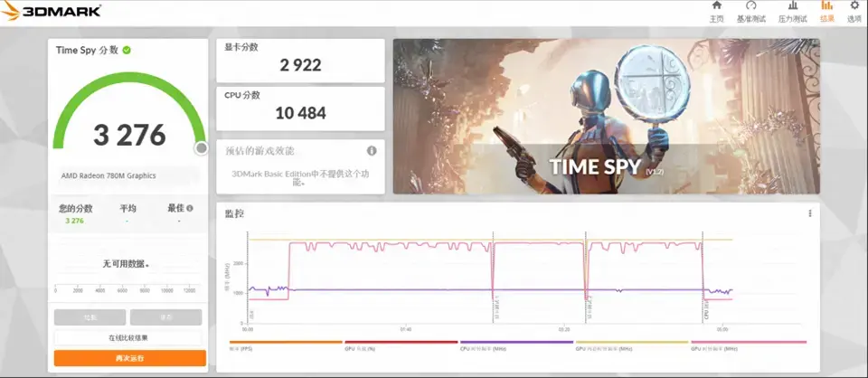Click the right disabled gray button above 在线比较结果
This screenshot has width=868, height=378.
(x=166, y=317)
